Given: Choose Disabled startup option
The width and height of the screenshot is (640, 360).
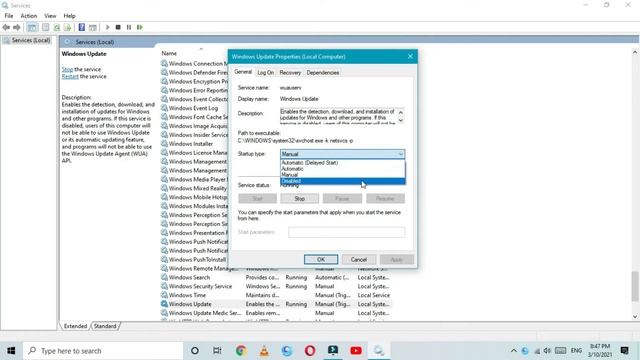Looking at the screenshot, I should (342, 181).
